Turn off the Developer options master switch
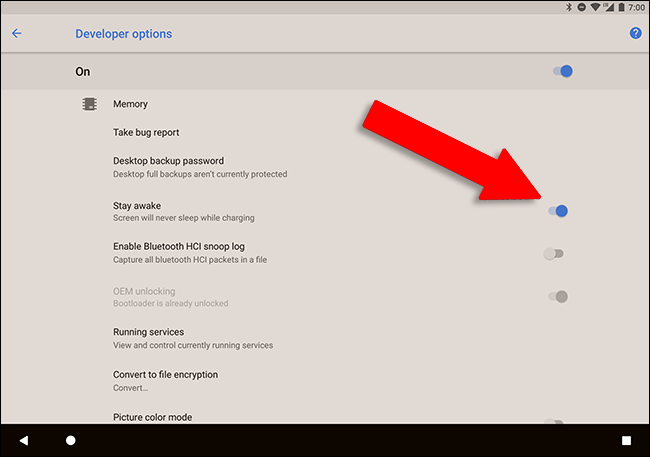Screen dimensions: 650x457 [562, 71]
